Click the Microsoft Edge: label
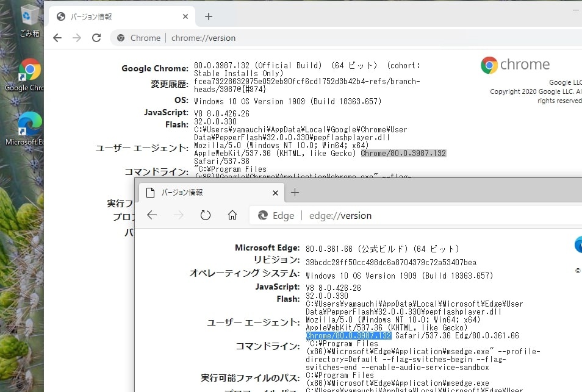Image resolution: width=582 pixels, height=392 pixels. point(267,248)
